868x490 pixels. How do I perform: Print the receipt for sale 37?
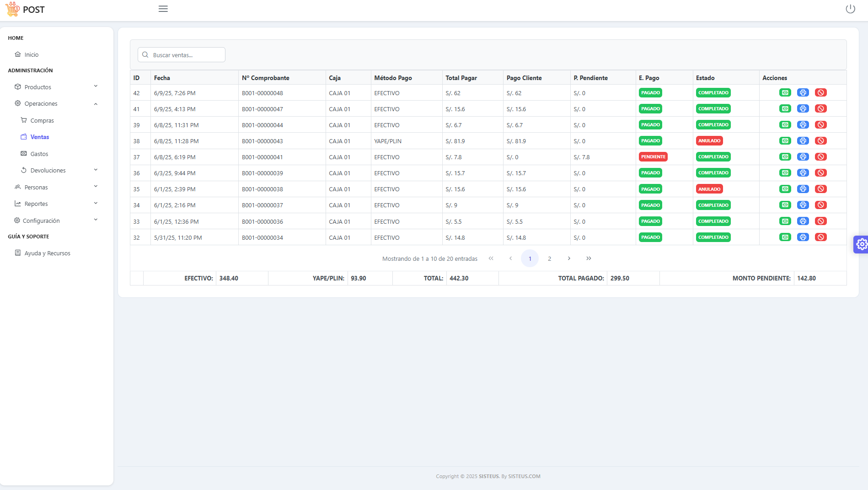click(803, 157)
